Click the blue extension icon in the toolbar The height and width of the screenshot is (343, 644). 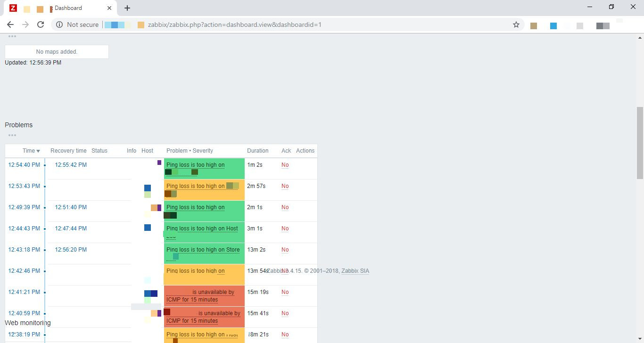click(553, 26)
